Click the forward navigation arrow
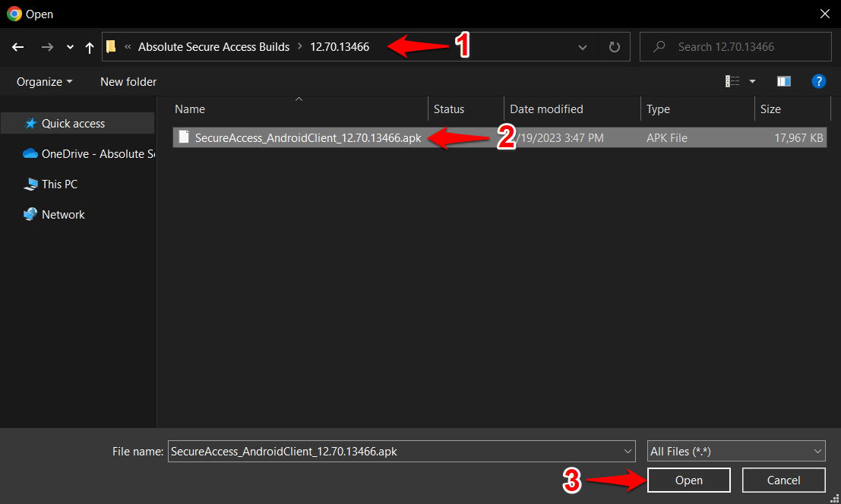Viewport: 841px width, 504px height. pos(47,47)
